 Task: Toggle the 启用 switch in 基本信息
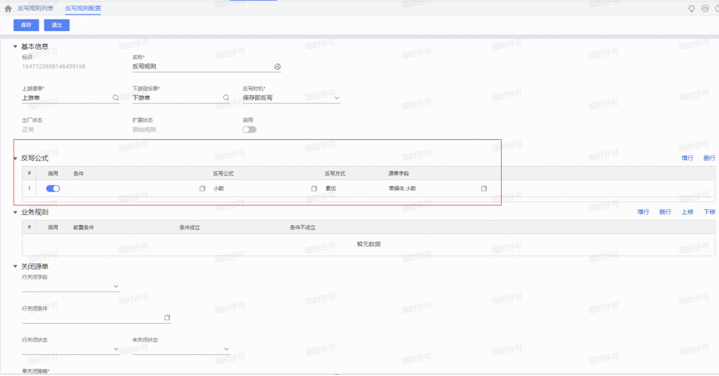tap(249, 130)
